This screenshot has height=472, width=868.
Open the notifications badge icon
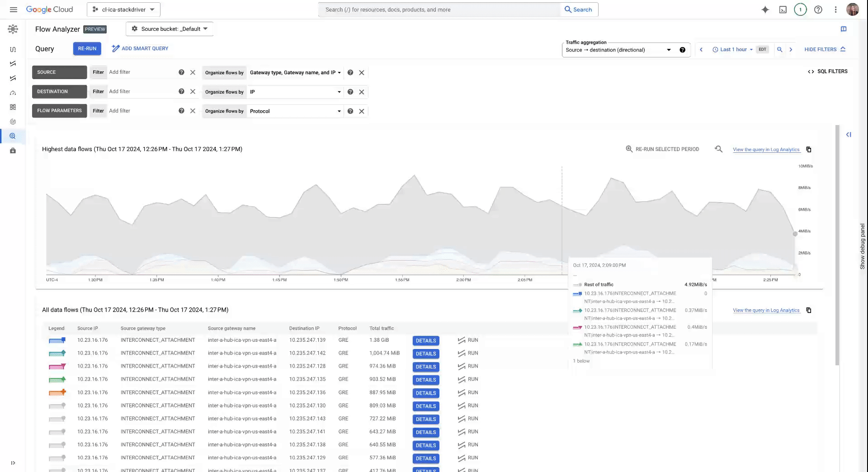click(800, 9)
